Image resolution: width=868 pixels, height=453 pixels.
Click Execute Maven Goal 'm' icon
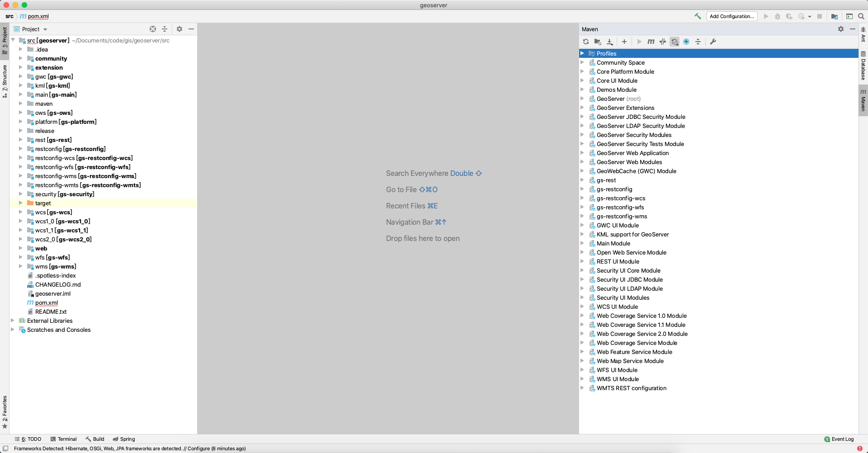[x=651, y=42]
